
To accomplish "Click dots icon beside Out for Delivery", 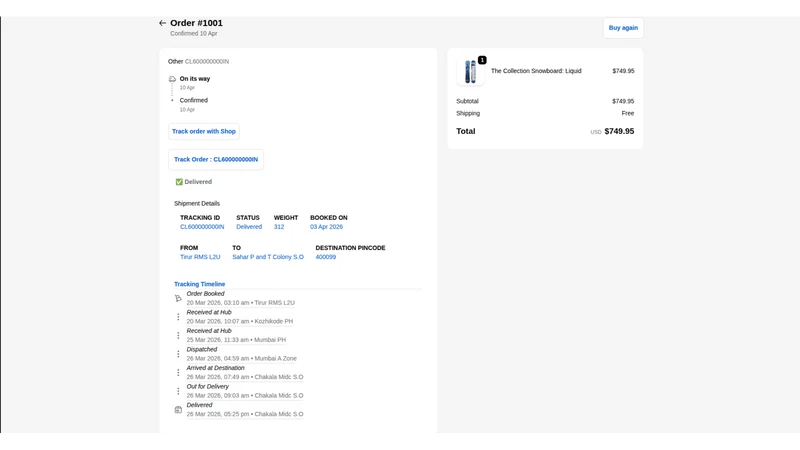I will [178, 391].
